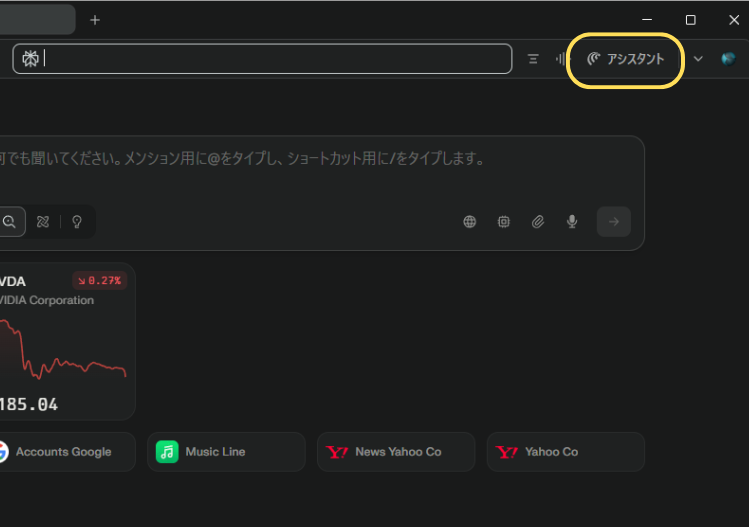Click the prompt text box placeholder
The image size is (749, 527).
coord(300,159)
